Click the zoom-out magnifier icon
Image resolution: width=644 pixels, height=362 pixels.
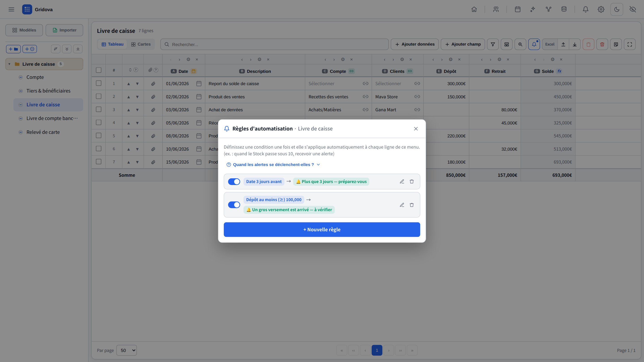click(520, 44)
